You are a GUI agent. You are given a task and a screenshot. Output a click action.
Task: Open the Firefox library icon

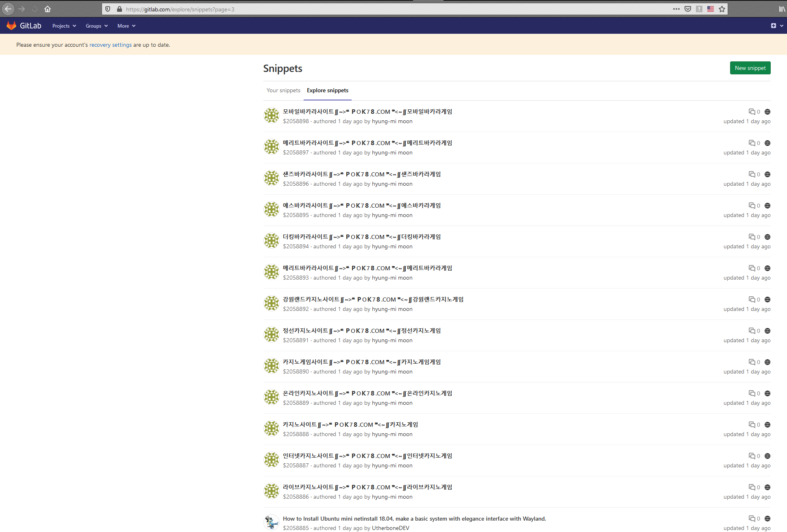tap(782, 9)
